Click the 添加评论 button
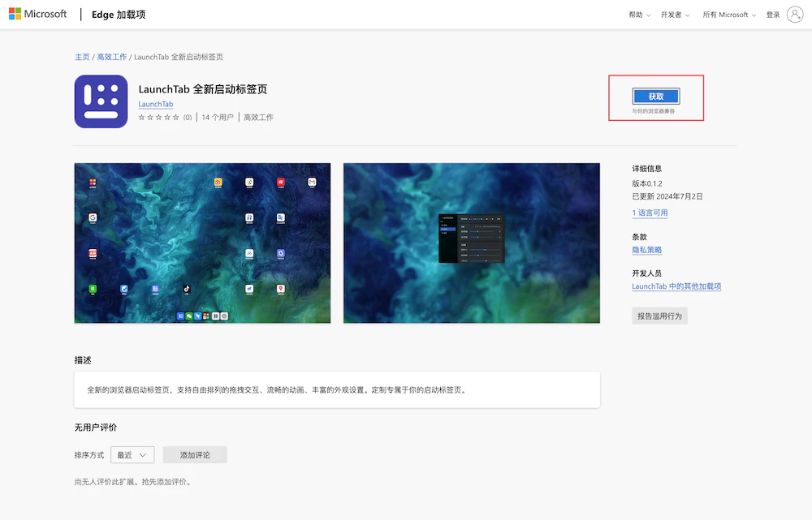The image size is (812, 520). (195, 454)
